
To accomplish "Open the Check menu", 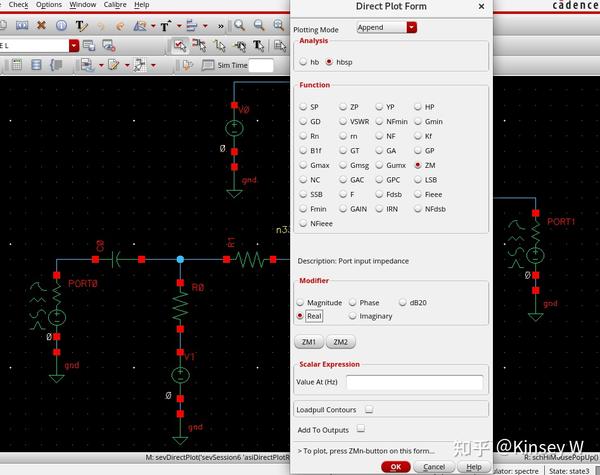I will 18,5.
